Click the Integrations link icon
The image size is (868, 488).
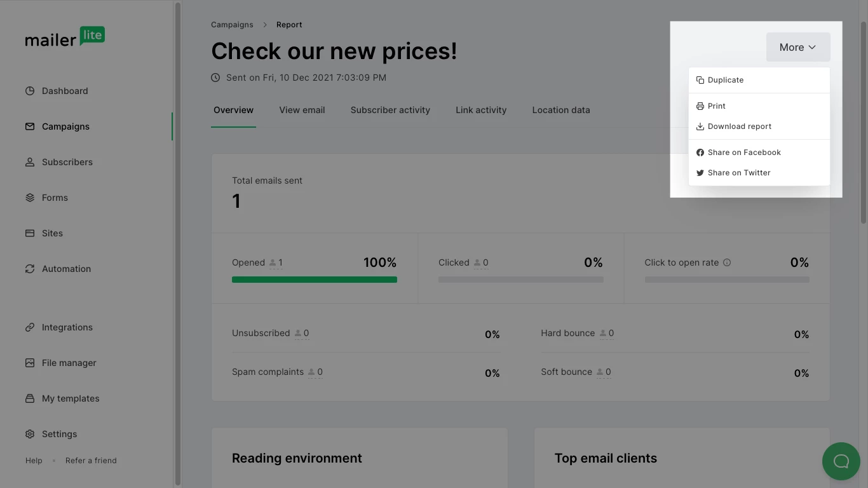pyautogui.click(x=30, y=327)
